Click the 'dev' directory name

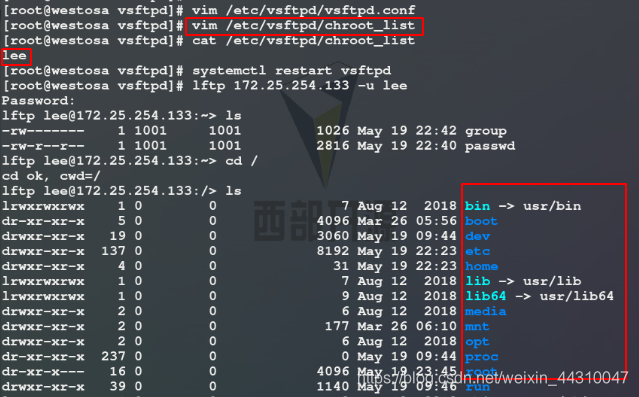[477, 236]
